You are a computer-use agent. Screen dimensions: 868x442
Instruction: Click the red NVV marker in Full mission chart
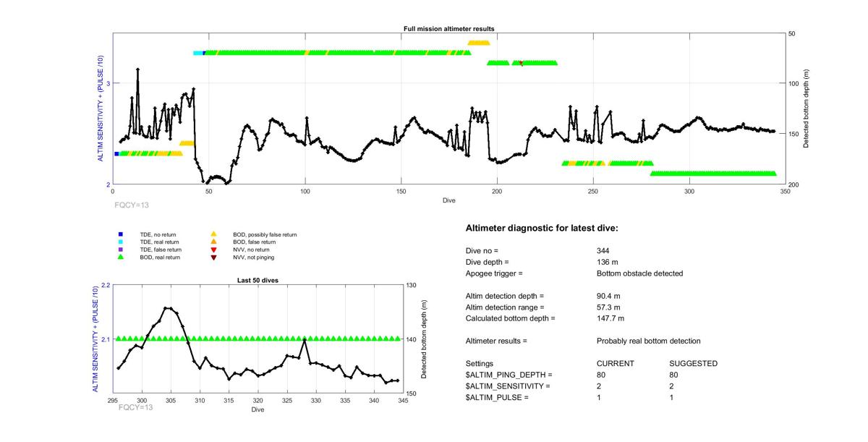522,64
